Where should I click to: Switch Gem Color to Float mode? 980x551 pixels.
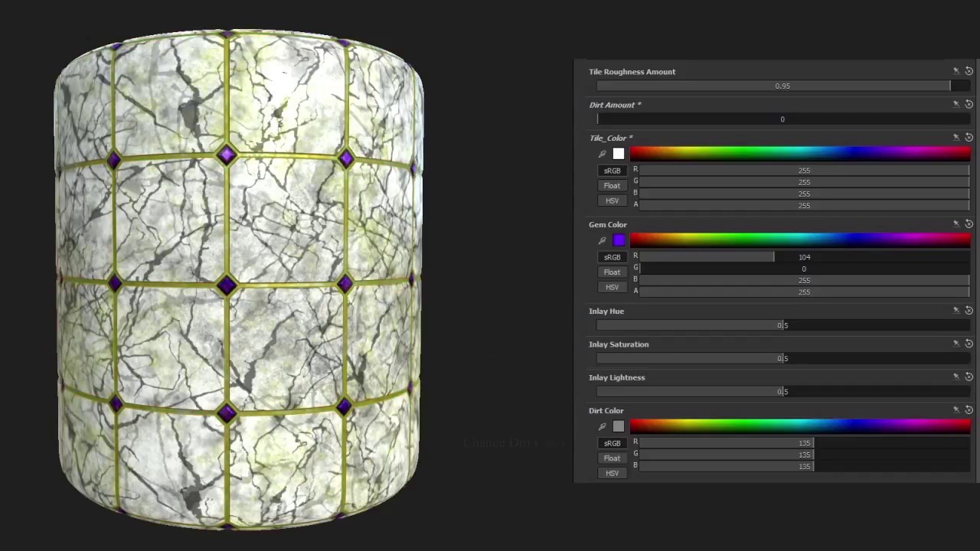coord(612,272)
